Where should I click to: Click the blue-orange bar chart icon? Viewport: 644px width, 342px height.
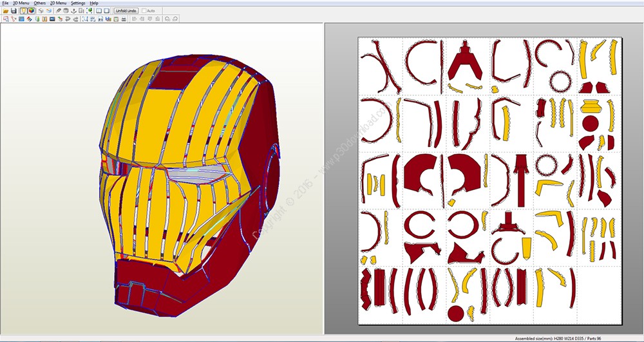click(x=108, y=19)
